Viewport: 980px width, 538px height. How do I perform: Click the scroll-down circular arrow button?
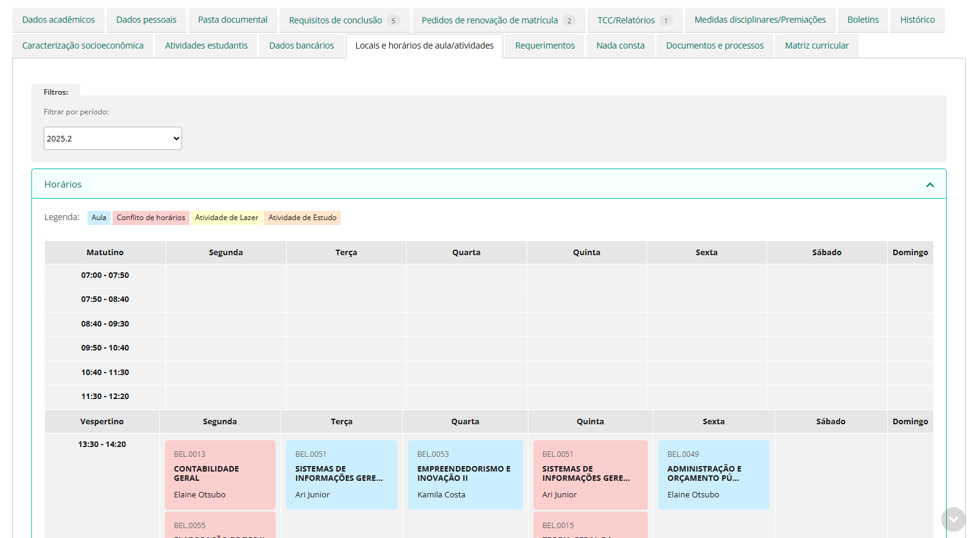click(x=953, y=520)
